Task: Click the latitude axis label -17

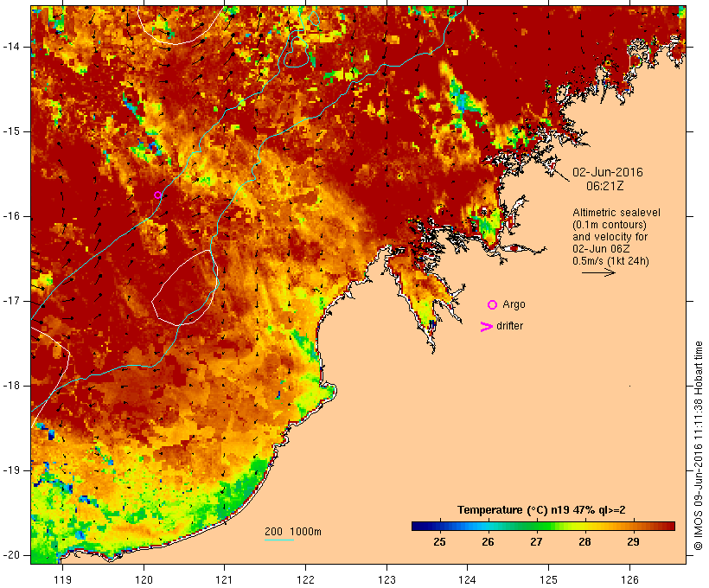Action: tap(11, 301)
